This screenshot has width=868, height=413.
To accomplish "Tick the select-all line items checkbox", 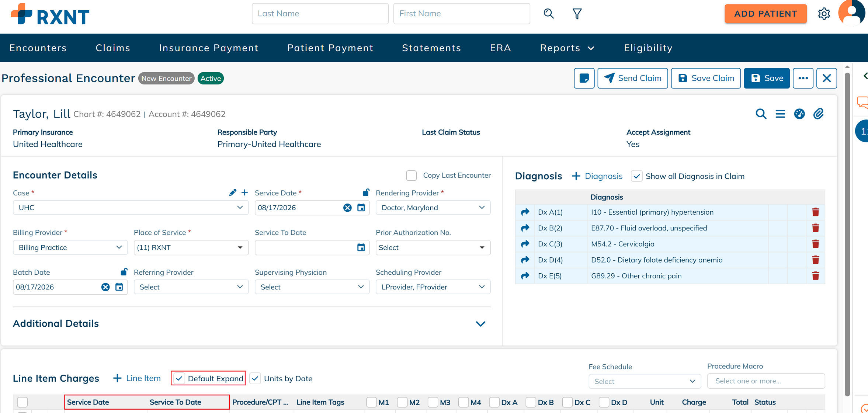I will 22,402.
